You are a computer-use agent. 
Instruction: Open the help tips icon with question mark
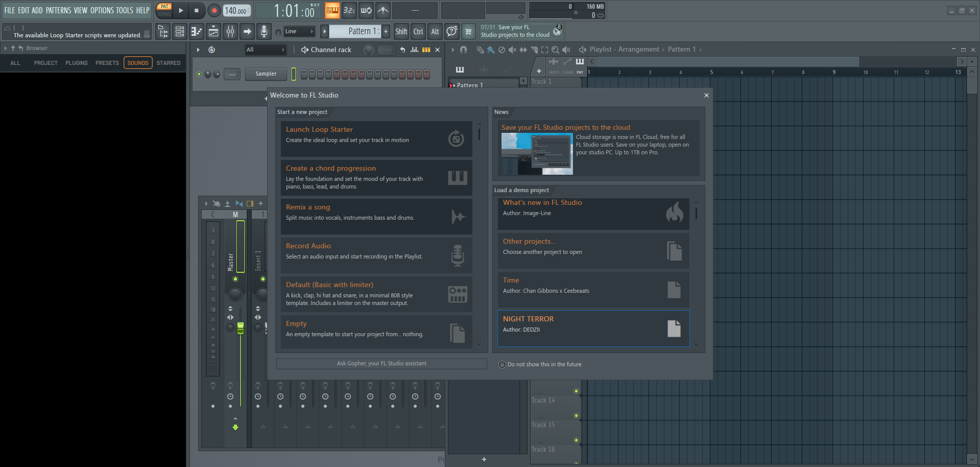tap(451, 32)
